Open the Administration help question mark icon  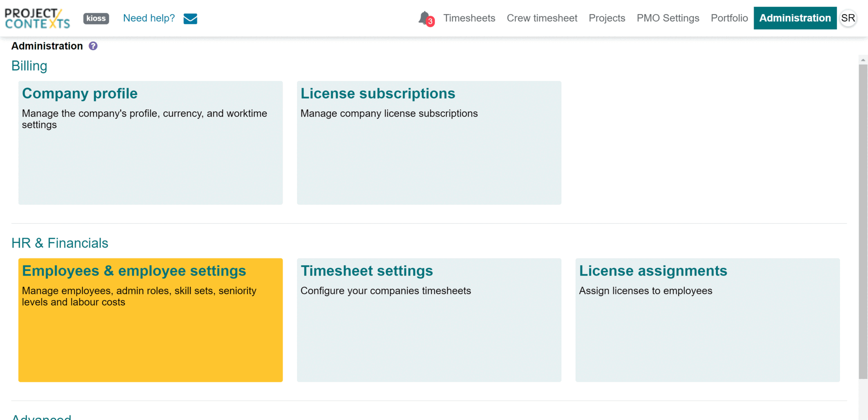[x=93, y=46]
